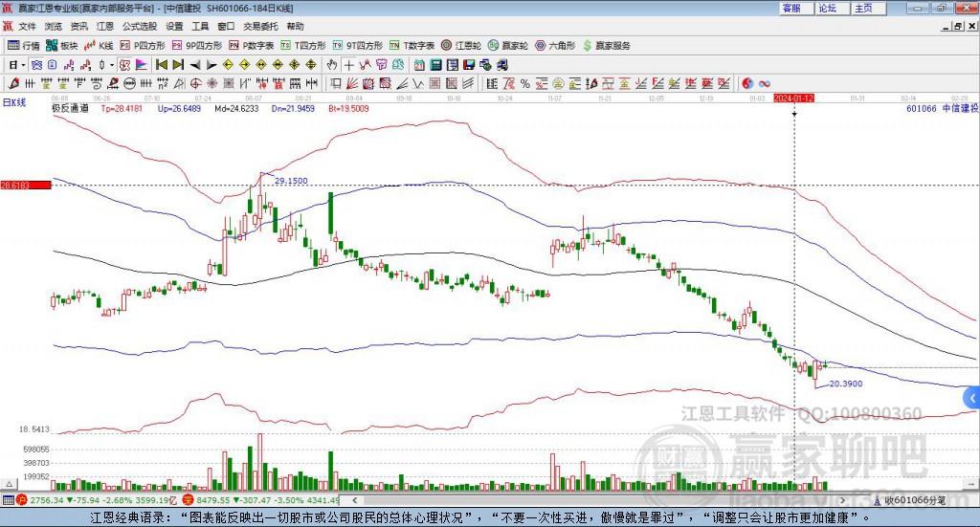Screen dimensions: 980x527
Task: Open the 公式选股 menu
Action: [x=140, y=26]
